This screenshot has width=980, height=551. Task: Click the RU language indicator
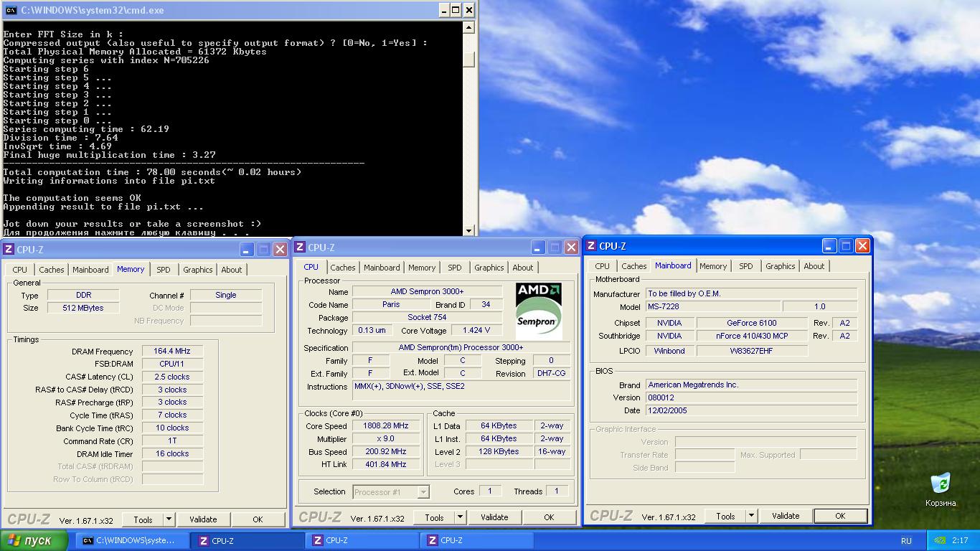click(906, 541)
